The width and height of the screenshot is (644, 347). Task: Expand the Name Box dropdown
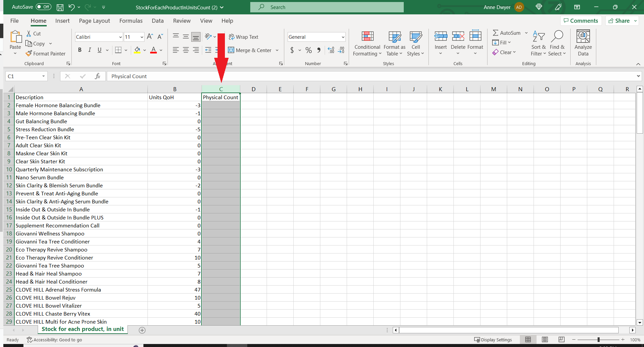coord(43,76)
